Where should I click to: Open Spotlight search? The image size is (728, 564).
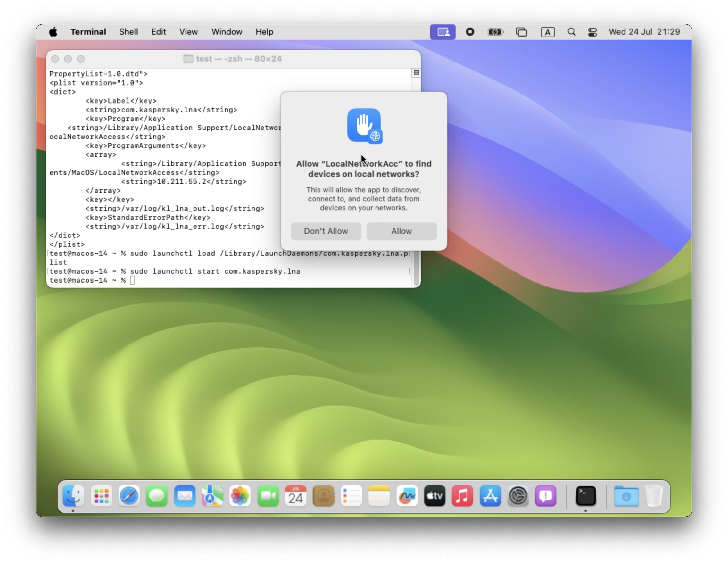[571, 32]
